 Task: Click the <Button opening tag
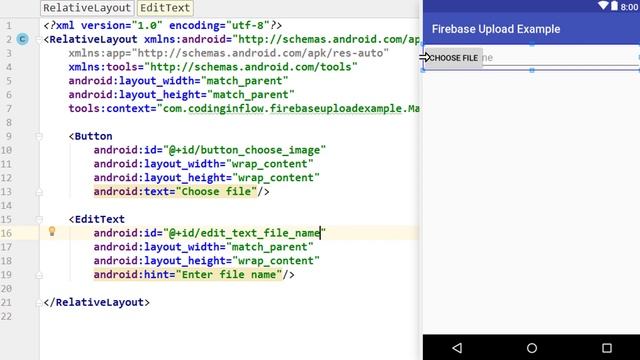pyautogui.click(x=91, y=136)
